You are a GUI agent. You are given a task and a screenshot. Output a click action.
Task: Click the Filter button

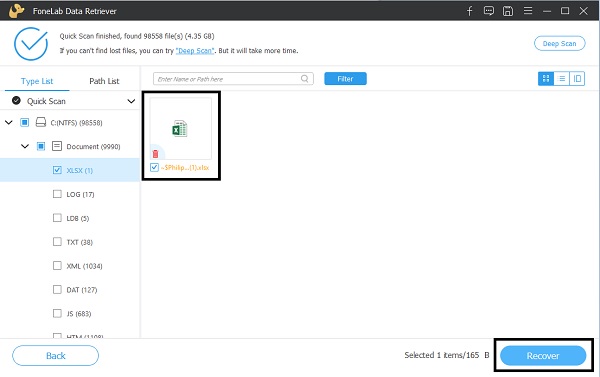345,79
